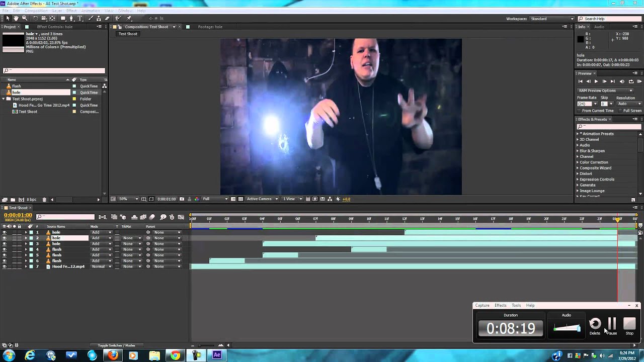The width and height of the screenshot is (644, 362).
Task: Switch to Effect Controls: hole tab
Action: click(54, 27)
